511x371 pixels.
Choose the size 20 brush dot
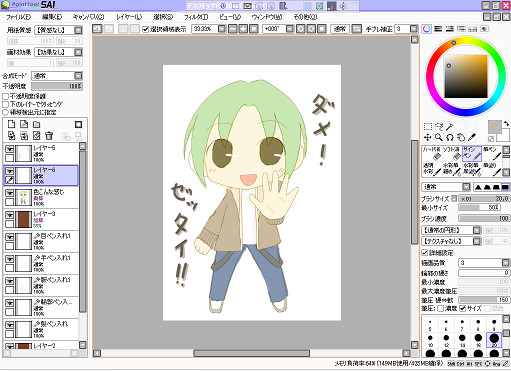[x=494, y=340]
